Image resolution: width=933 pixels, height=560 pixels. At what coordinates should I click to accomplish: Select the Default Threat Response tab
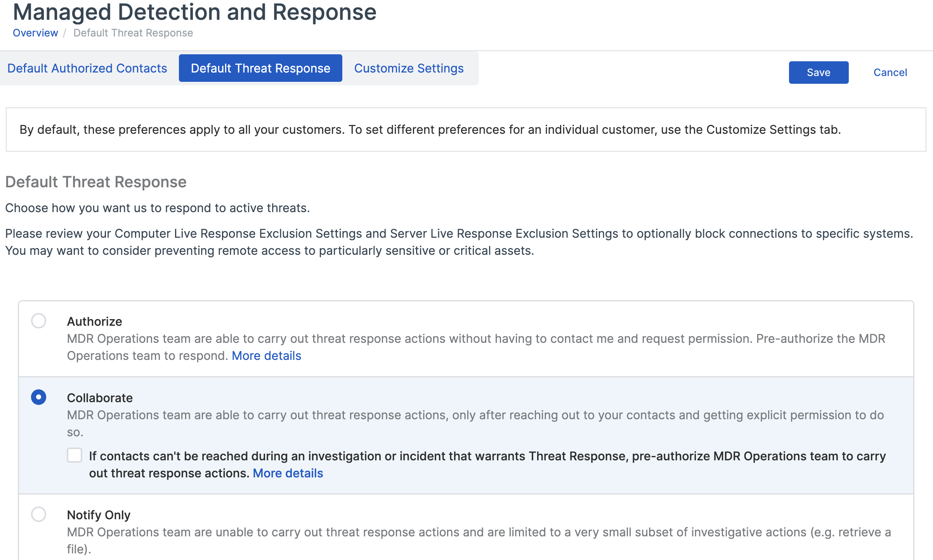click(x=260, y=68)
